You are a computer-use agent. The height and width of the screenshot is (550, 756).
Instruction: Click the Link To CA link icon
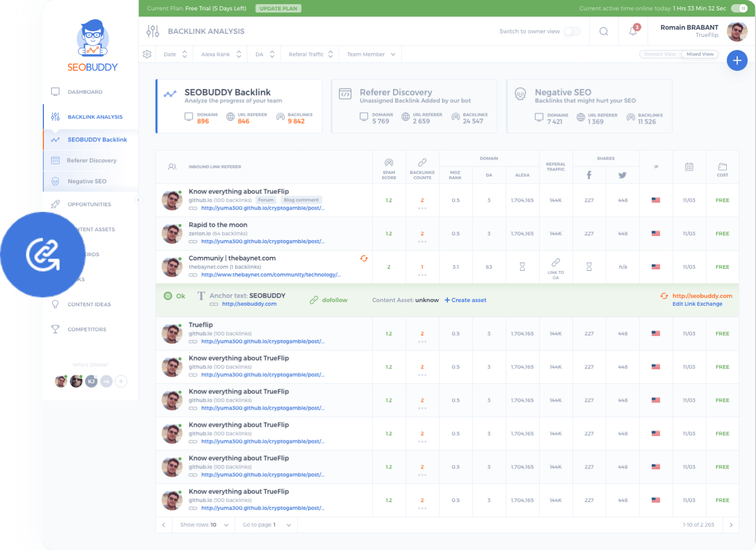pyautogui.click(x=556, y=262)
